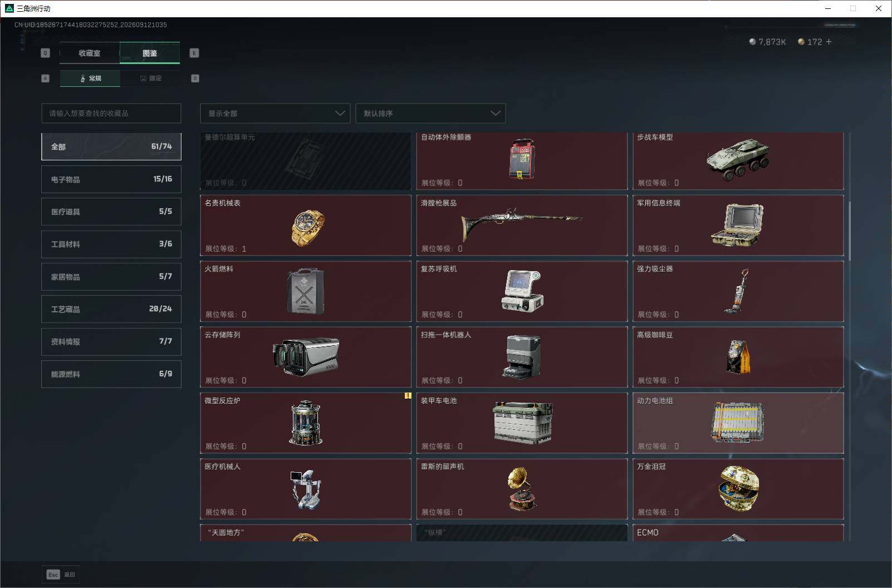Switch to the 收藏室 tab
Viewport: 892px width, 588px height.
[x=90, y=53]
